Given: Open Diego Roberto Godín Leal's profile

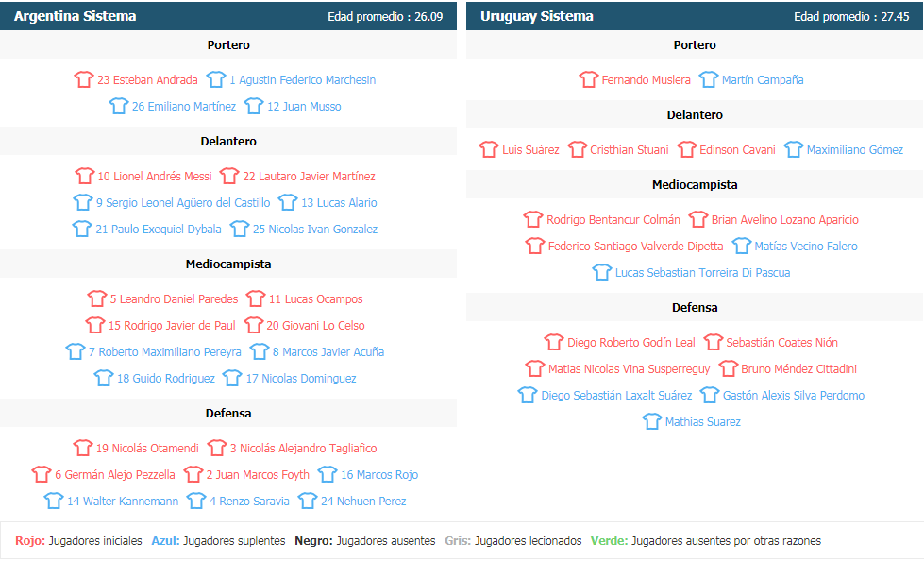Looking at the screenshot, I should (x=630, y=343).
